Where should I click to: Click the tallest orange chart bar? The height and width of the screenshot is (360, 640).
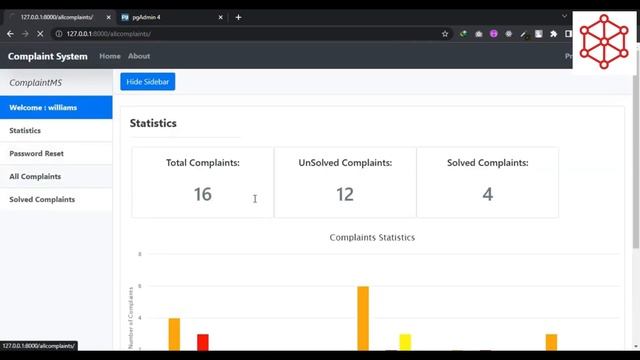coord(363,318)
